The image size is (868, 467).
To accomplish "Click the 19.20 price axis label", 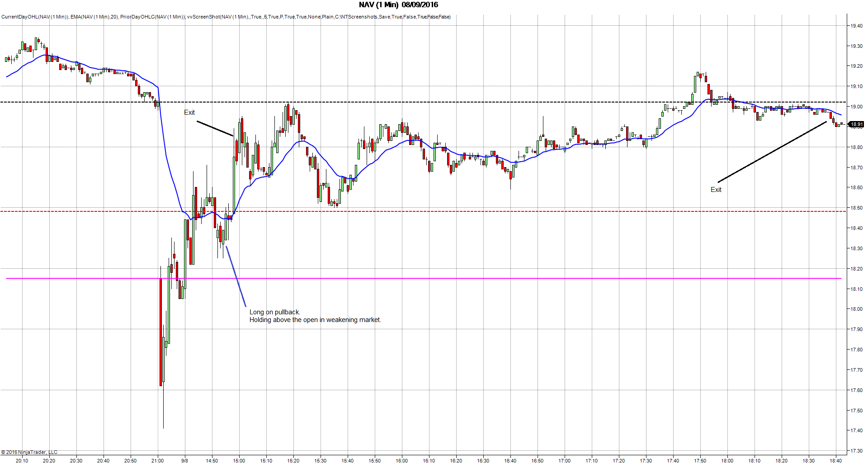I will [x=856, y=66].
